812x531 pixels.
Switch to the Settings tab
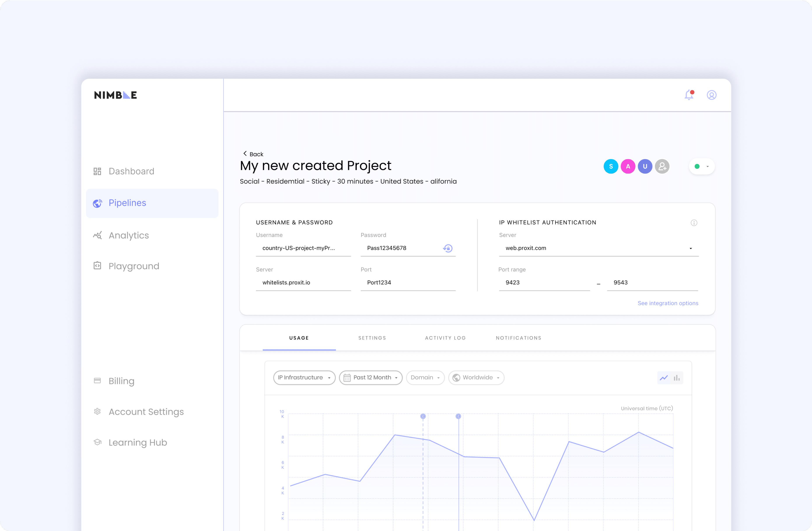[x=372, y=338]
